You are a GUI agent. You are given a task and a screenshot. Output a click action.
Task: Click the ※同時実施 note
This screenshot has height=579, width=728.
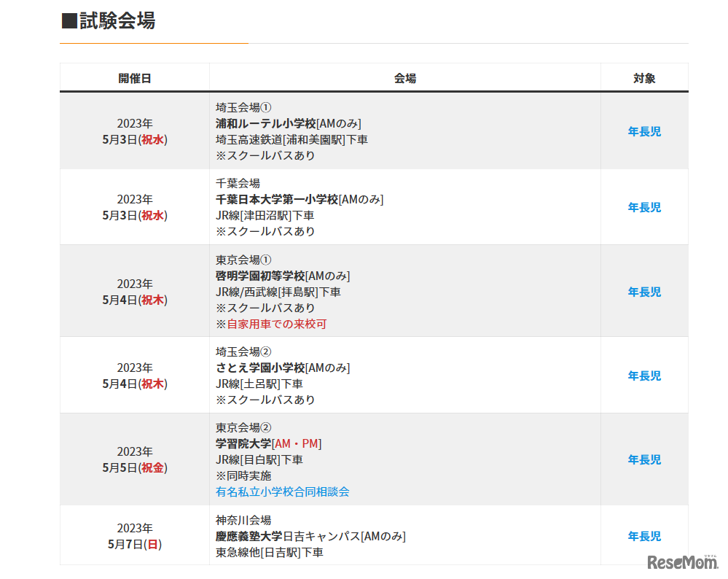(x=243, y=476)
